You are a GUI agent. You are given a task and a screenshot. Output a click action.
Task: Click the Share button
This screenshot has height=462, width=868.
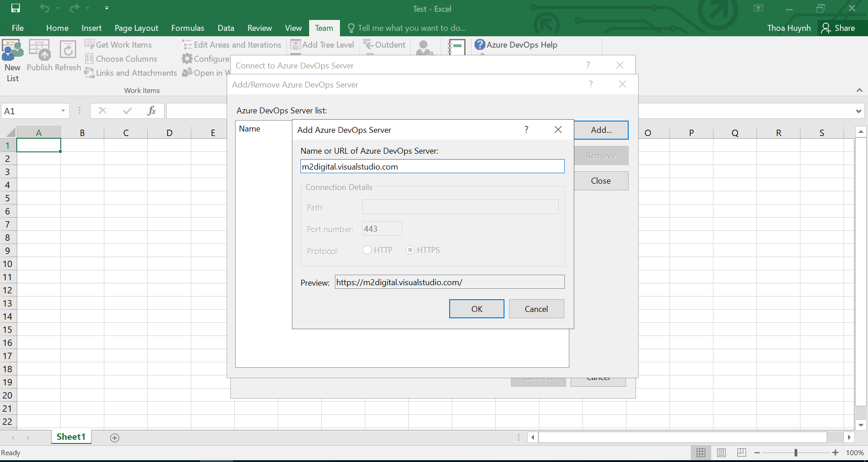click(x=839, y=28)
